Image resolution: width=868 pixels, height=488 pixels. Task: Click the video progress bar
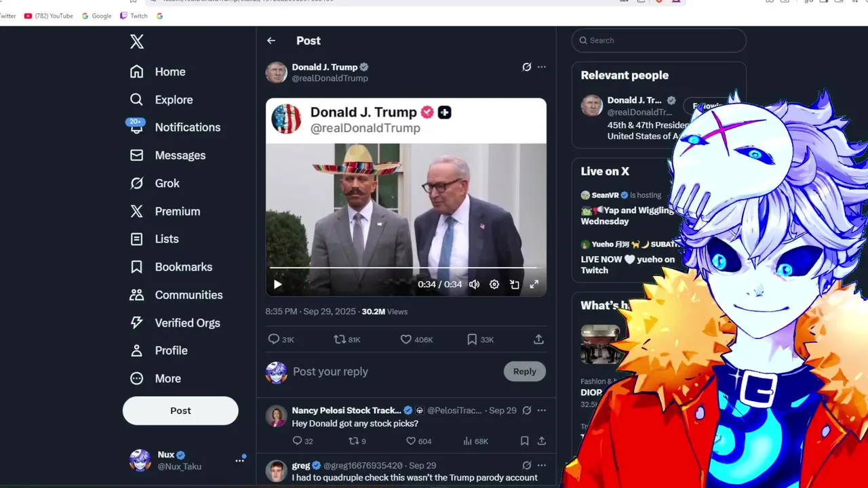(x=403, y=268)
